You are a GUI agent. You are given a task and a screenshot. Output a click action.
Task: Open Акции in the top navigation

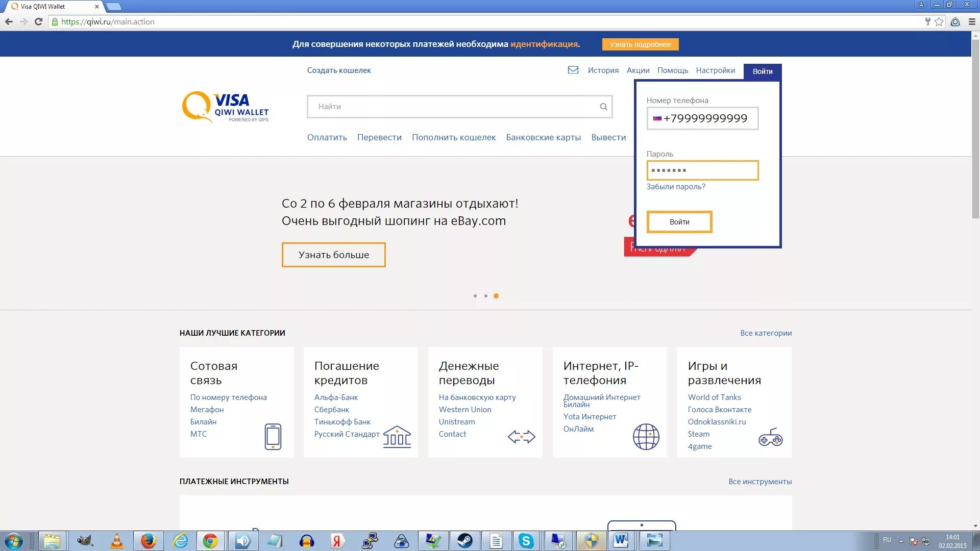pyautogui.click(x=638, y=70)
